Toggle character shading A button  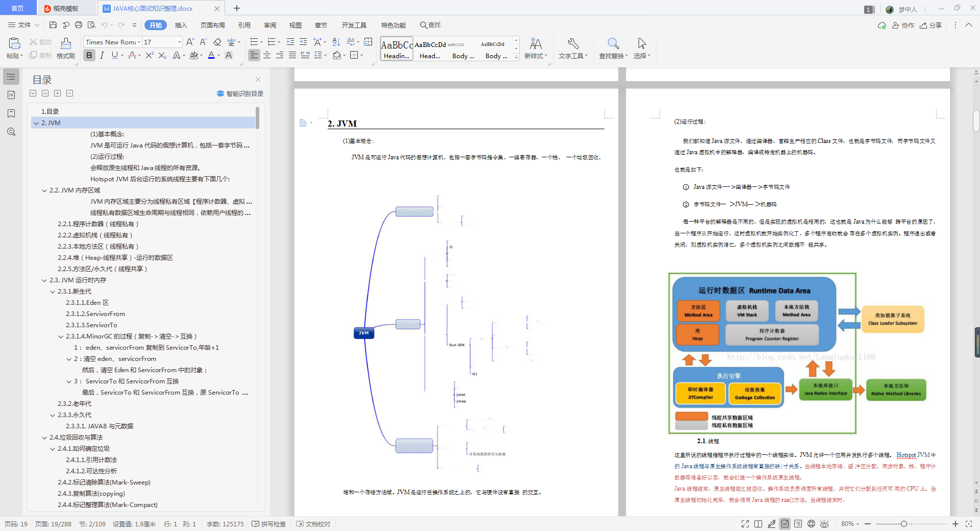[229, 55]
